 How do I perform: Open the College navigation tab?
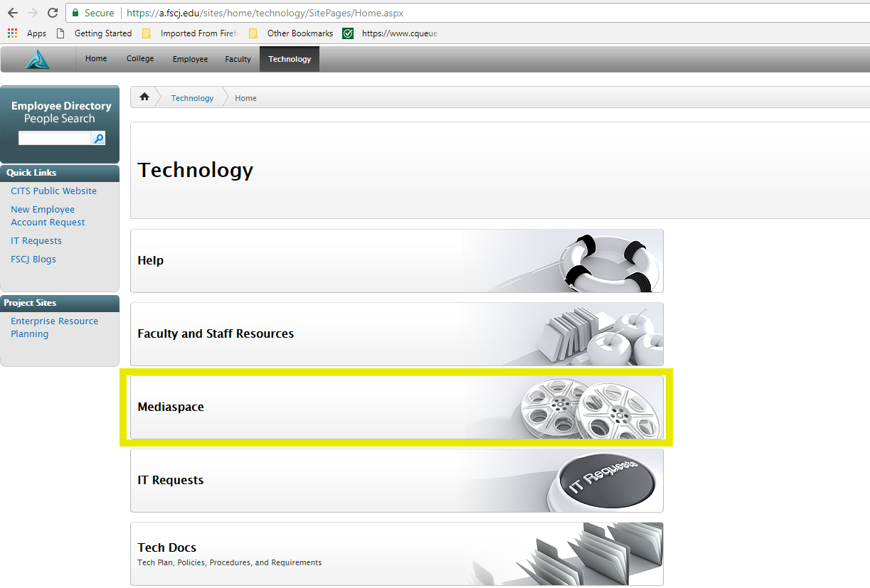pyautogui.click(x=140, y=59)
